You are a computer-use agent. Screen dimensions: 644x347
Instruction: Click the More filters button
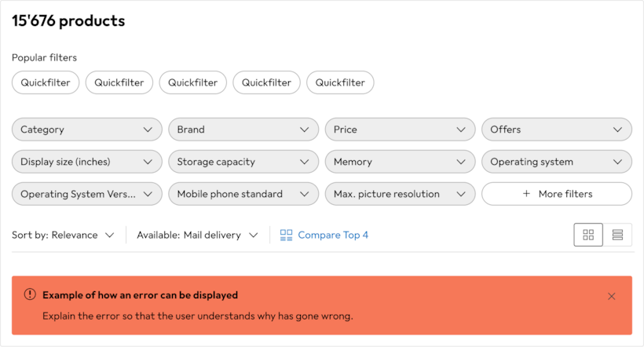point(556,194)
